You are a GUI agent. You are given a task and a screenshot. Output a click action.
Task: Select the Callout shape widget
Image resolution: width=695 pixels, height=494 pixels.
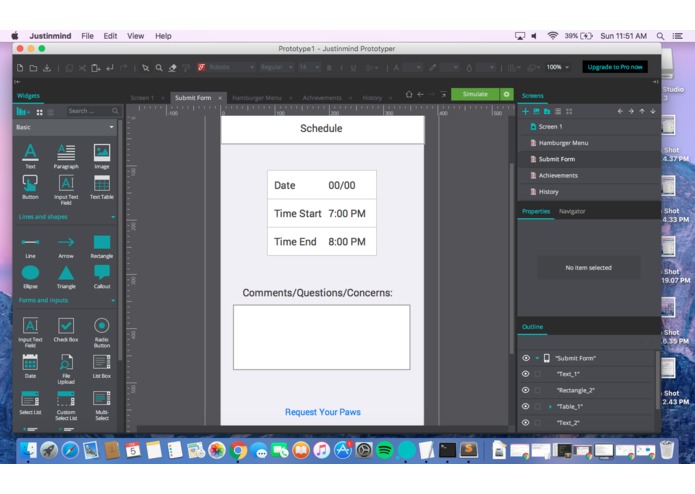pos(102,277)
